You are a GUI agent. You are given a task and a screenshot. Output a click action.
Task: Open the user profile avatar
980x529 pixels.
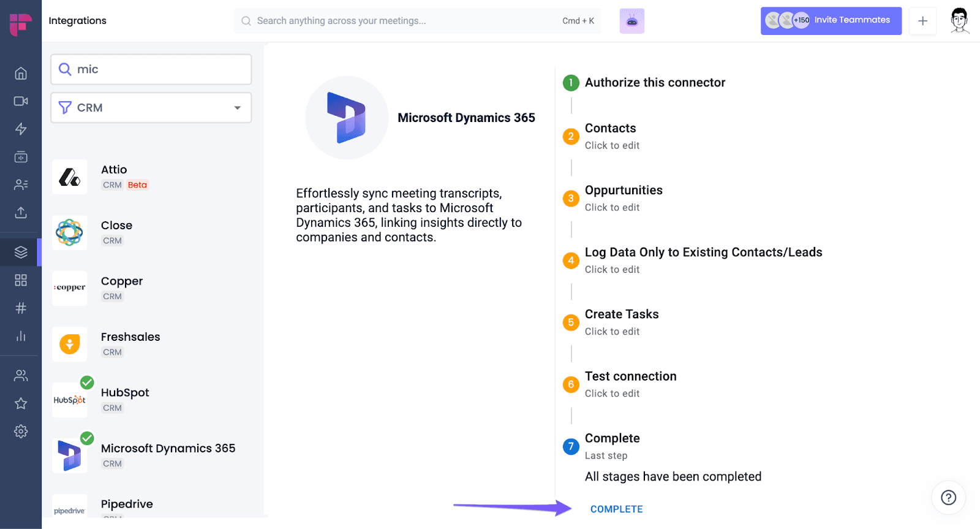(960, 21)
